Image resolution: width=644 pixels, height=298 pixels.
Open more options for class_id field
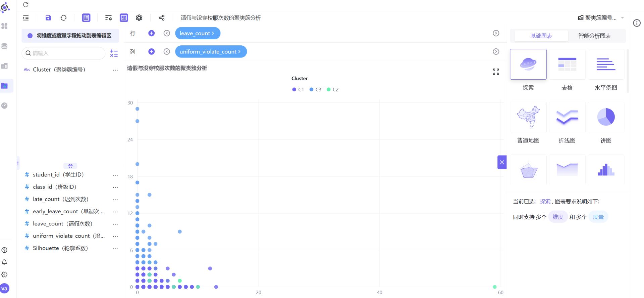(x=115, y=187)
